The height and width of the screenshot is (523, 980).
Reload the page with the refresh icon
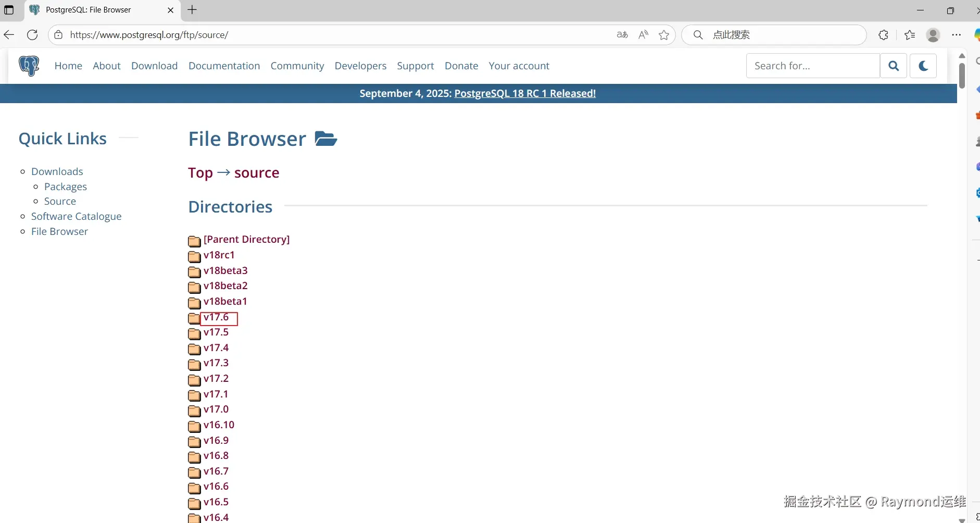tap(32, 35)
